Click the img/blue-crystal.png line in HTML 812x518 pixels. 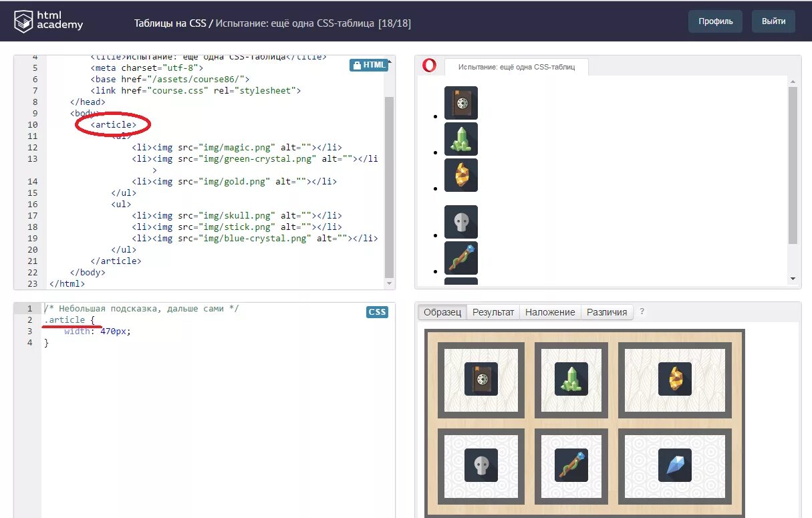tap(255, 239)
